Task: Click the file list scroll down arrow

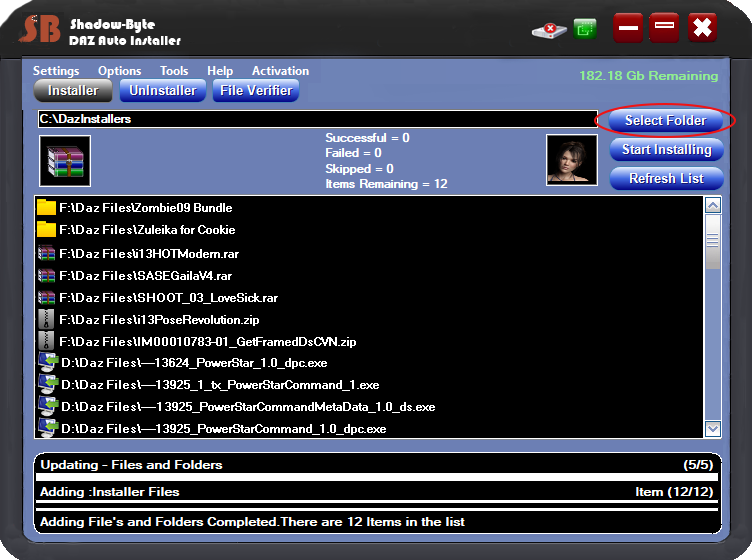Action: (713, 429)
